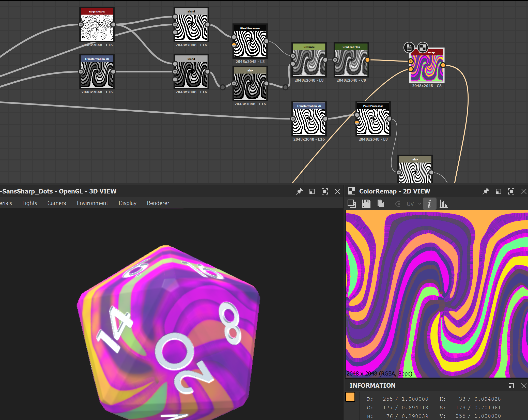The height and width of the screenshot is (420, 528).
Task: Pin the 3D VIEW panel
Action: click(x=300, y=191)
